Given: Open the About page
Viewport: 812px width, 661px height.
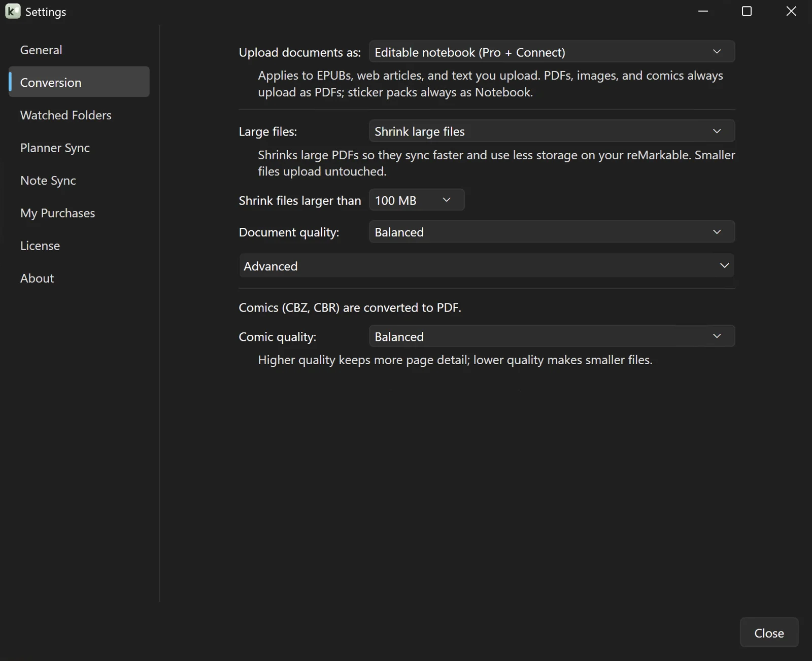Looking at the screenshot, I should pyautogui.click(x=79, y=278).
